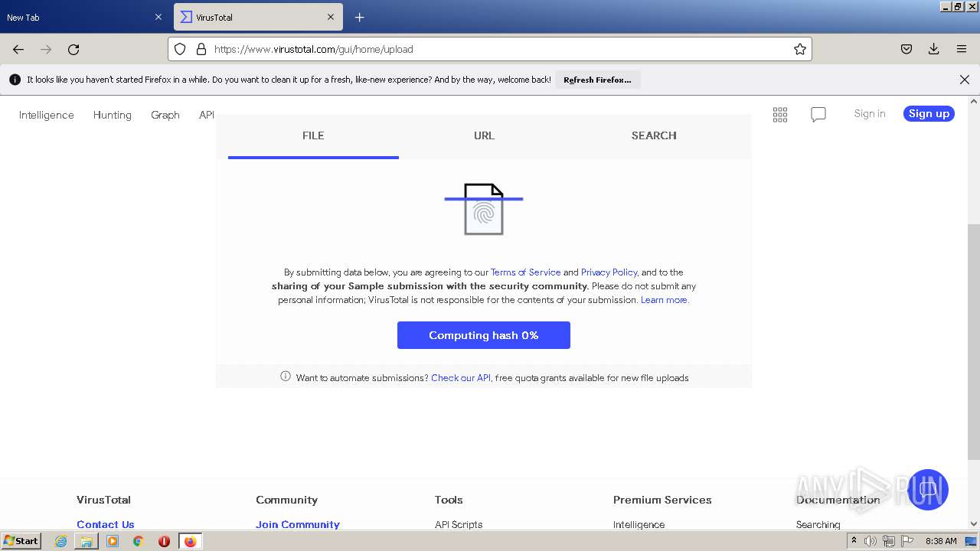Select the Firefox taskbar button
The width and height of the screenshot is (980, 551).
[x=190, y=541]
